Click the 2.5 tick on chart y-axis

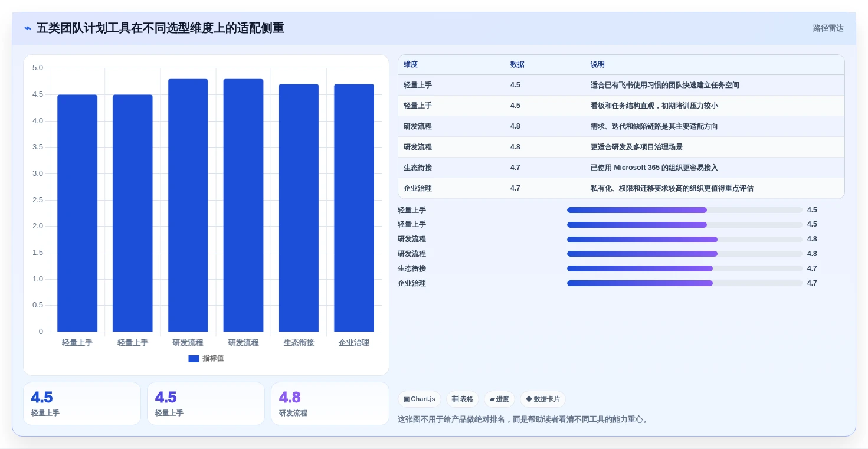(38, 200)
